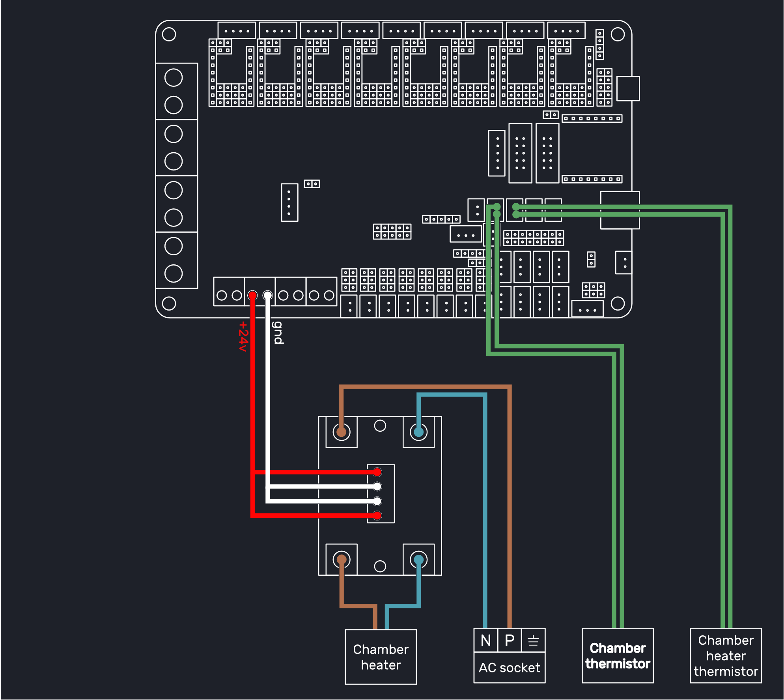Click the top red pin on relay input connector
Screen dimensions: 784x700
coord(377,472)
